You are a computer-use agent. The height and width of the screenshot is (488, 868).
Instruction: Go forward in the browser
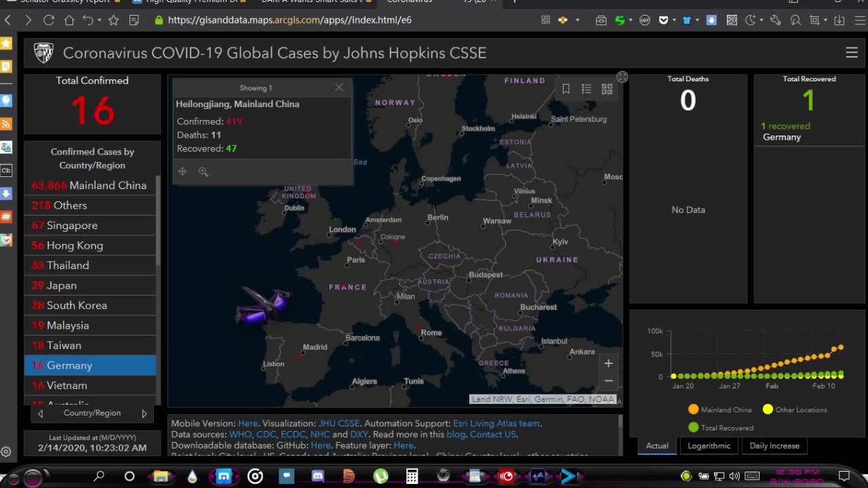28,20
